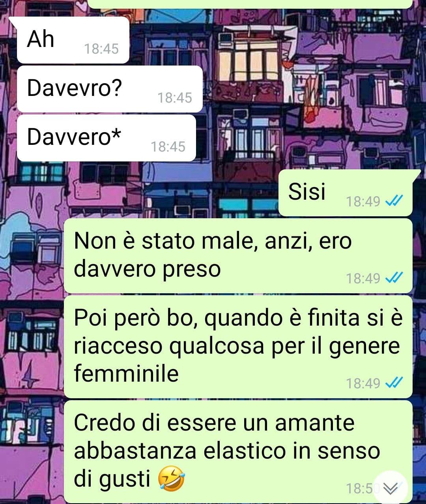Screen dimensions: 426x504
Task: Select the 'Davevro?' message bubble
Action: [110, 89]
